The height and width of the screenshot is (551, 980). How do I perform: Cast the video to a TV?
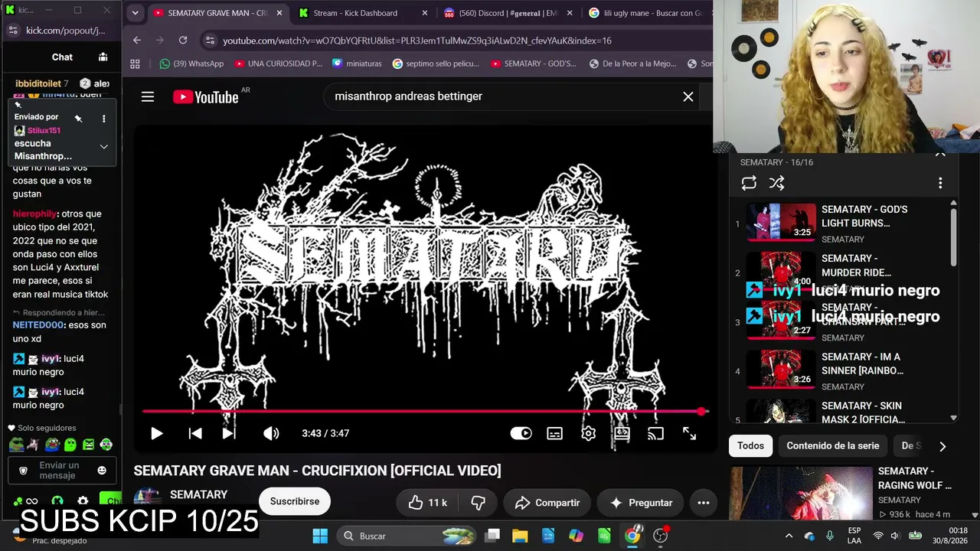click(x=655, y=433)
